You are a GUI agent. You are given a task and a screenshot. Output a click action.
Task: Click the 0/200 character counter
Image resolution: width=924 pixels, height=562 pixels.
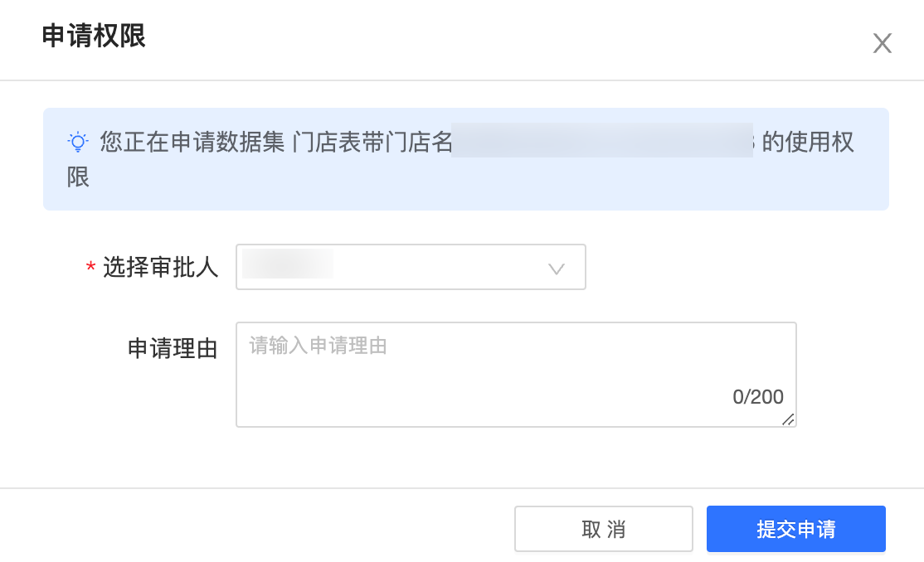coord(758,396)
